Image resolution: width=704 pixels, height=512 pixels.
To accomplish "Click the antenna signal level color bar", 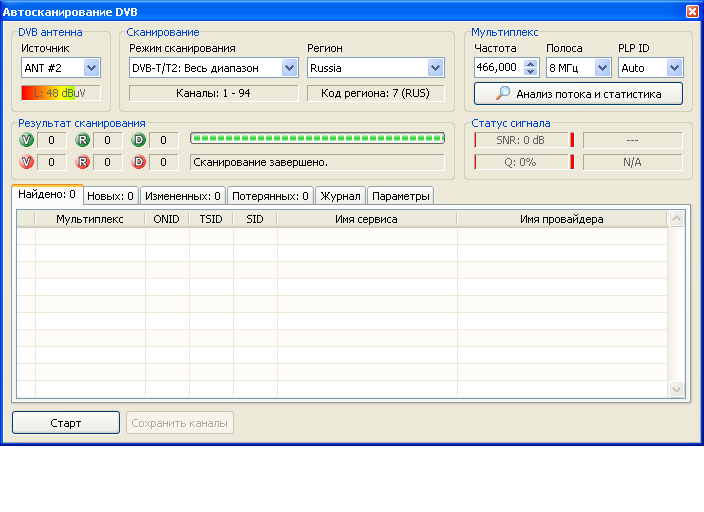I will point(60,93).
